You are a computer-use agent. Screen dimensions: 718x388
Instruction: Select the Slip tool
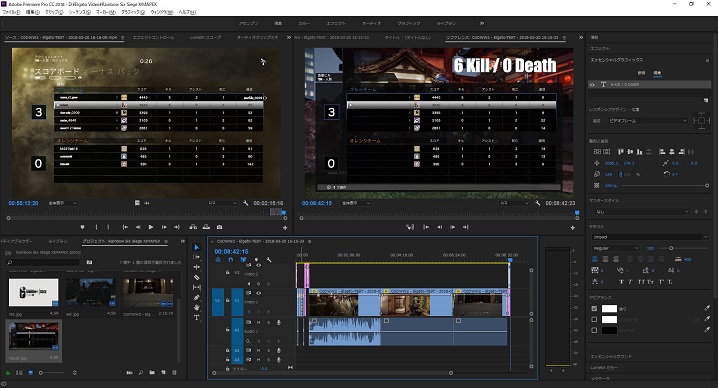pos(196,287)
